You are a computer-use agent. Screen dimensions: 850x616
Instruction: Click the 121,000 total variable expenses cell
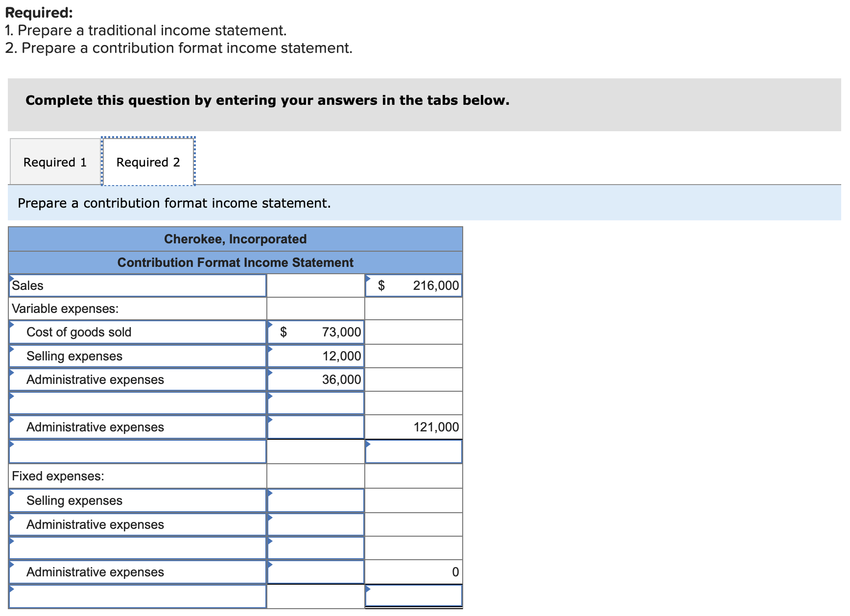414,427
